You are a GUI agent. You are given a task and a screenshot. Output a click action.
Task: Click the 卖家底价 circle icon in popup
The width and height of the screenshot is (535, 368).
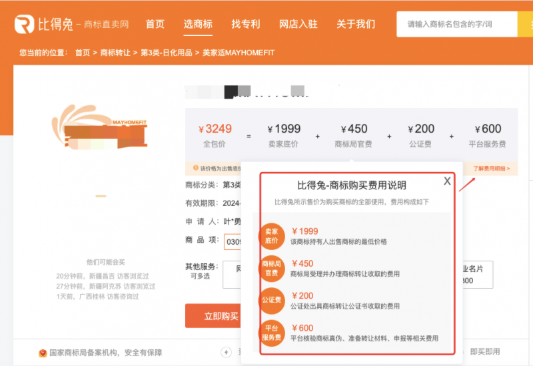[272, 236]
